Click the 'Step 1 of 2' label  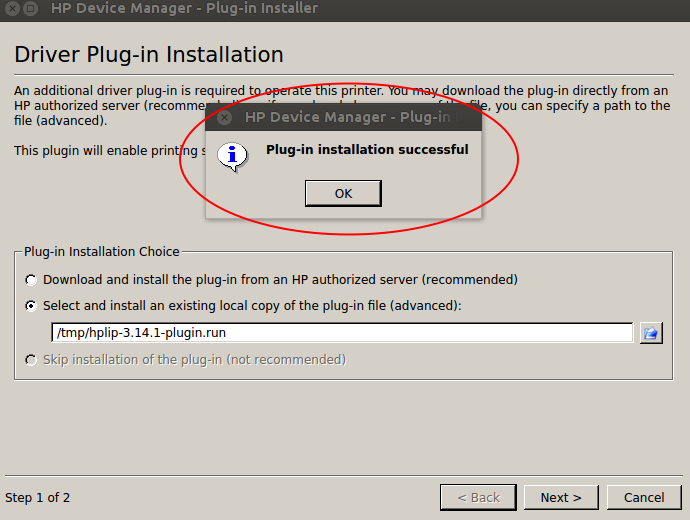click(x=37, y=498)
